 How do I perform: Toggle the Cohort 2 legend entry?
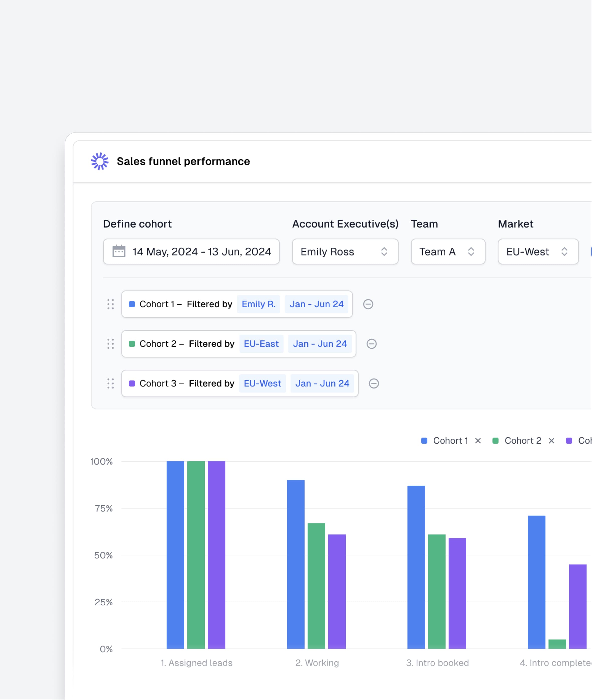523,440
